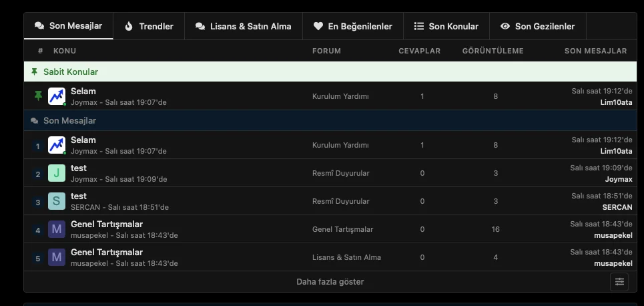This screenshot has width=644, height=306.
Task: Click the green J avatar for test thread
Action: [x=57, y=174]
